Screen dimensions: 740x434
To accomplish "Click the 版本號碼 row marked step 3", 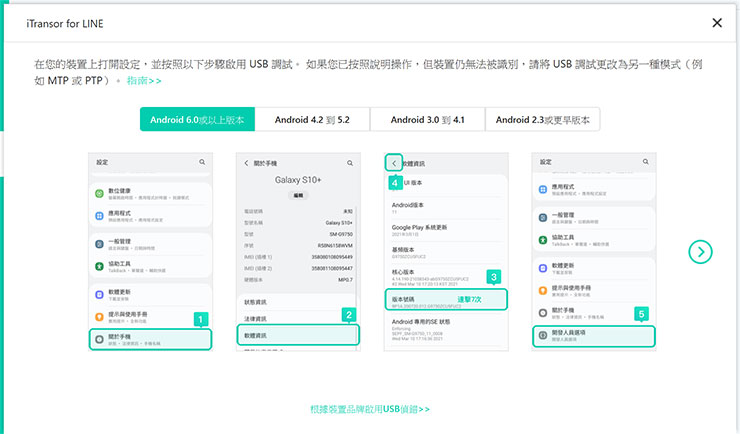I will point(447,298).
